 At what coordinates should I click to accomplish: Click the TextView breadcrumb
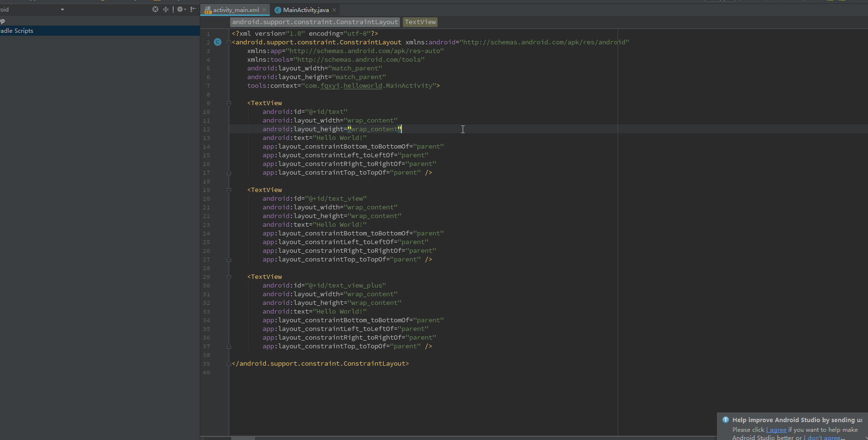click(x=420, y=22)
